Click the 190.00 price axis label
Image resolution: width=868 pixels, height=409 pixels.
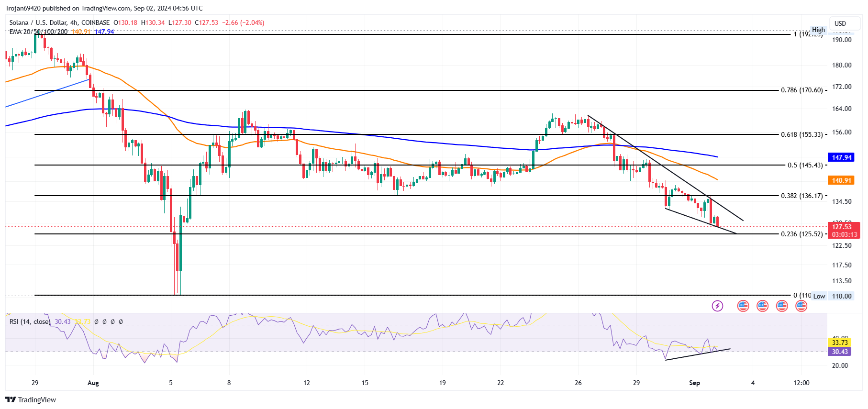point(842,40)
